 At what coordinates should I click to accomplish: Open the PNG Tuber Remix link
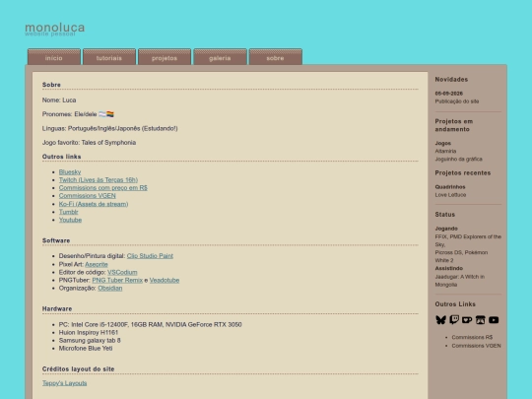[117, 280]
